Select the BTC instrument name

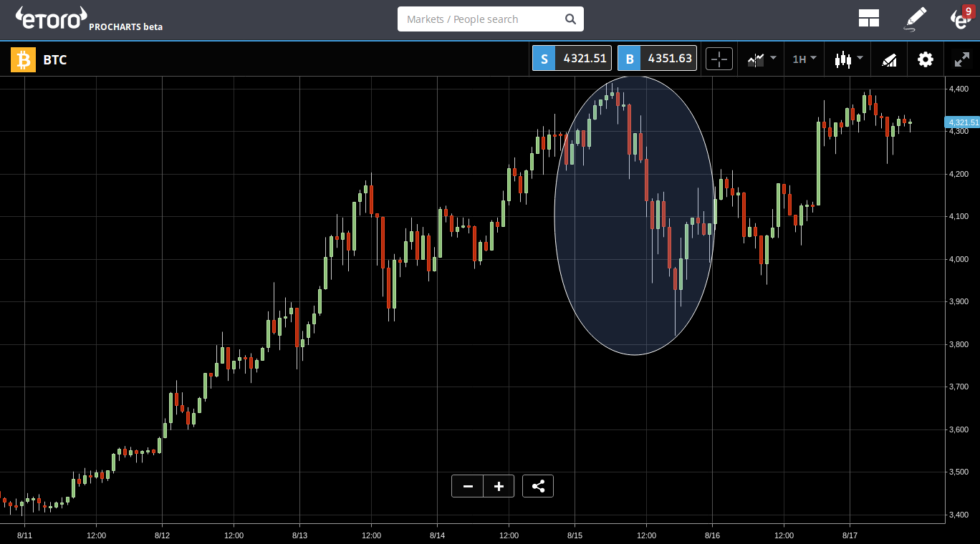point(55,60)
